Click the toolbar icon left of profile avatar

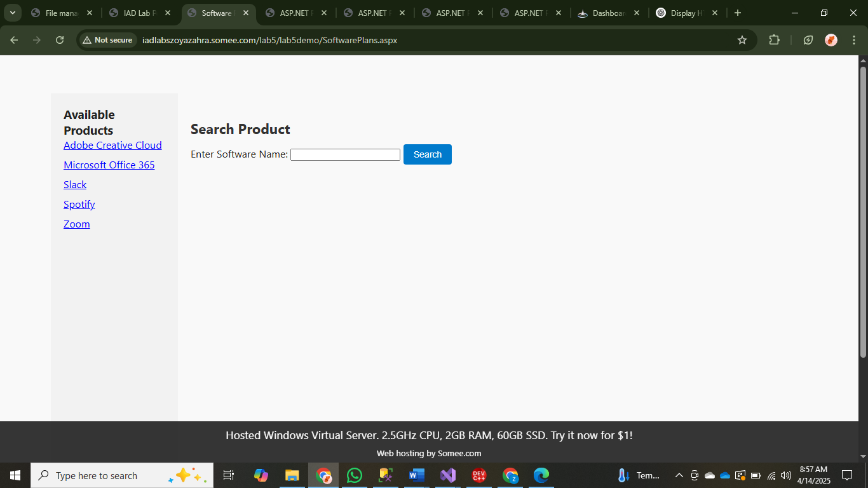click(808, 40)
